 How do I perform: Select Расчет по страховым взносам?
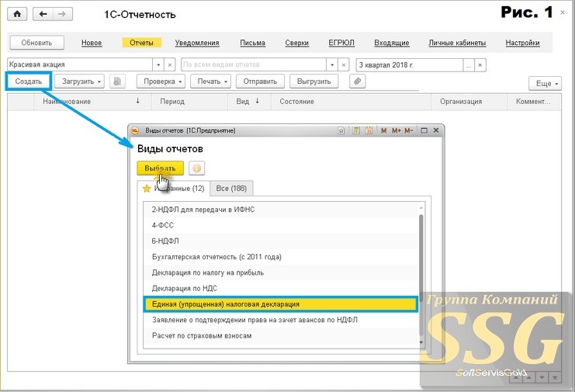click(x=281, y=336)
